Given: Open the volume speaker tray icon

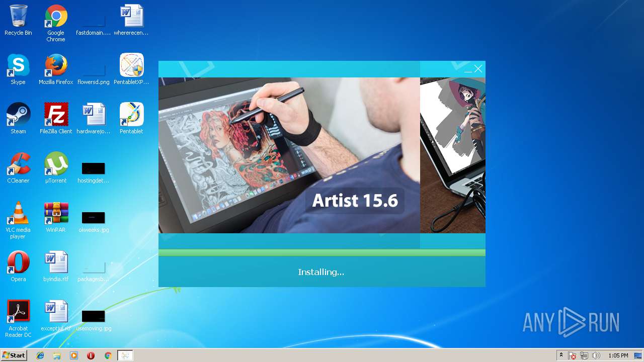Looking at the screenshot, I should click(x=596, y=355).
